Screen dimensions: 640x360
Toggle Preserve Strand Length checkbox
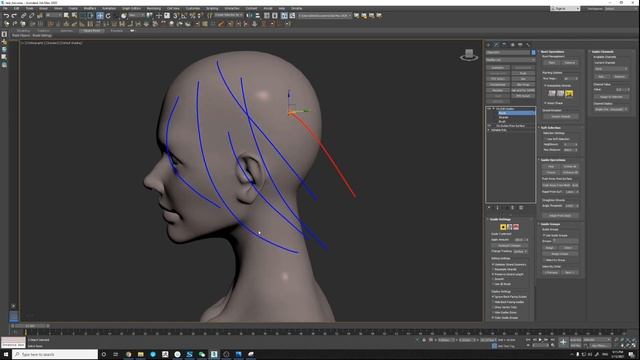click(x=493, y=274)
